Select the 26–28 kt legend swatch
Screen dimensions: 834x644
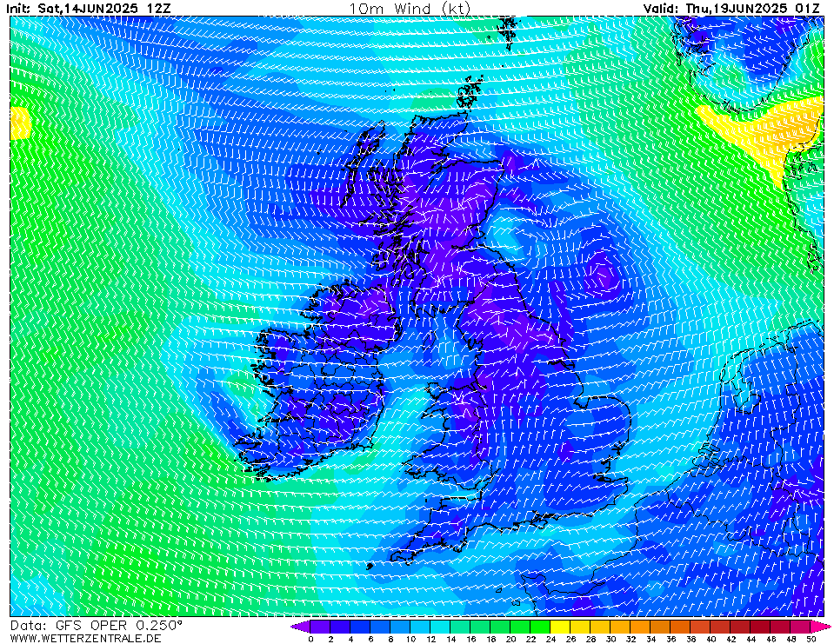tap(581, 627)
